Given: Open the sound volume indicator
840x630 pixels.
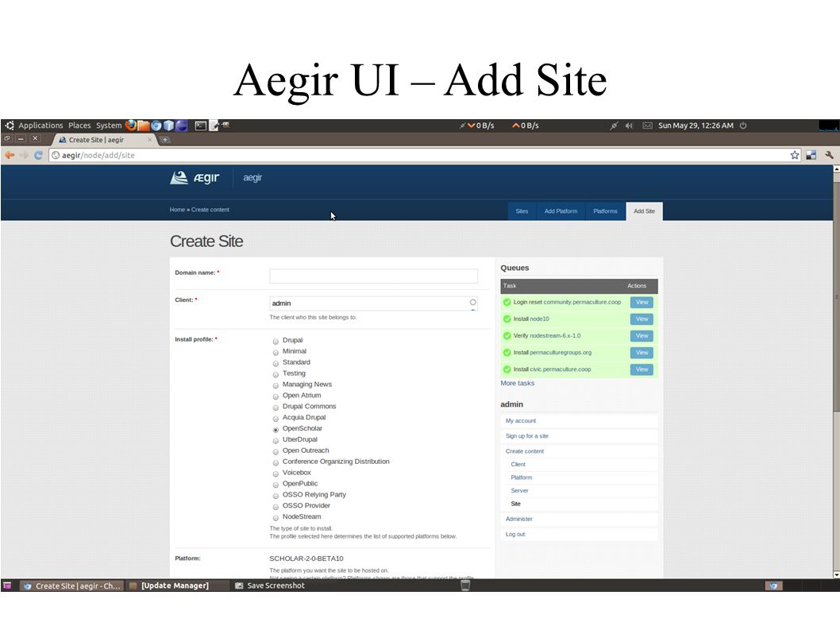Looking at the screenshot, I should [x=629, y=126].
